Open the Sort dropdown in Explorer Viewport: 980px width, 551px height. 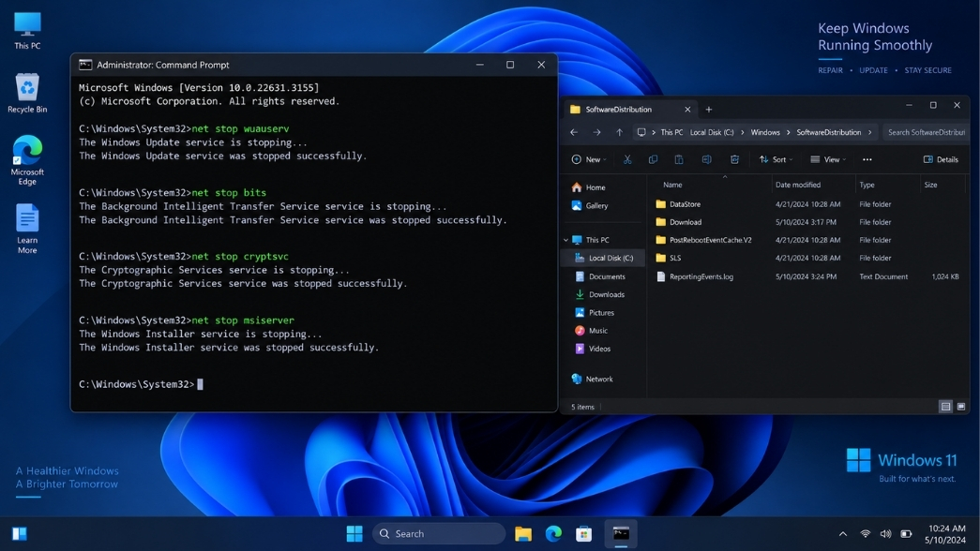coord(776,160)
